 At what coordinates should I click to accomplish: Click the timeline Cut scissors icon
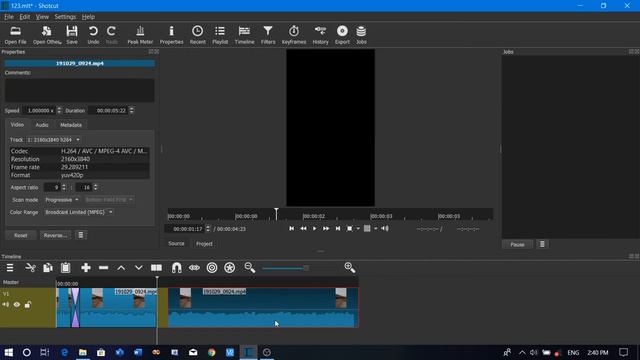click(x=30, y=268)
